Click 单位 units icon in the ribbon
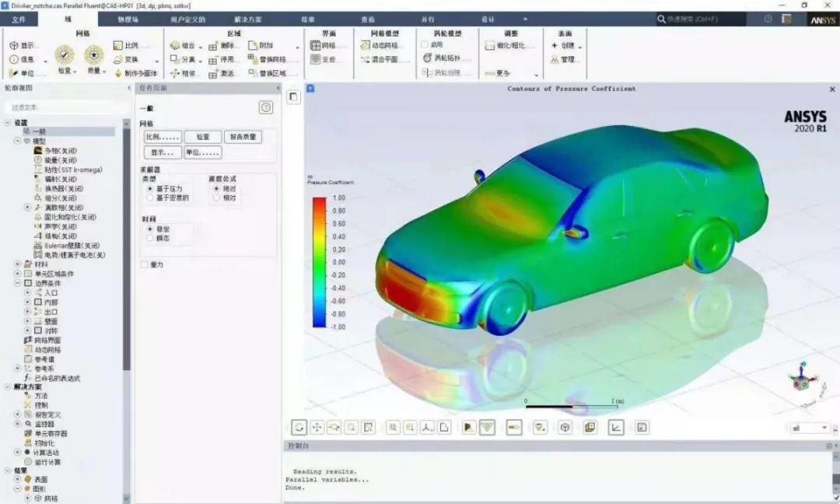Viewport: 840px width, 504px height. [14, 73]
